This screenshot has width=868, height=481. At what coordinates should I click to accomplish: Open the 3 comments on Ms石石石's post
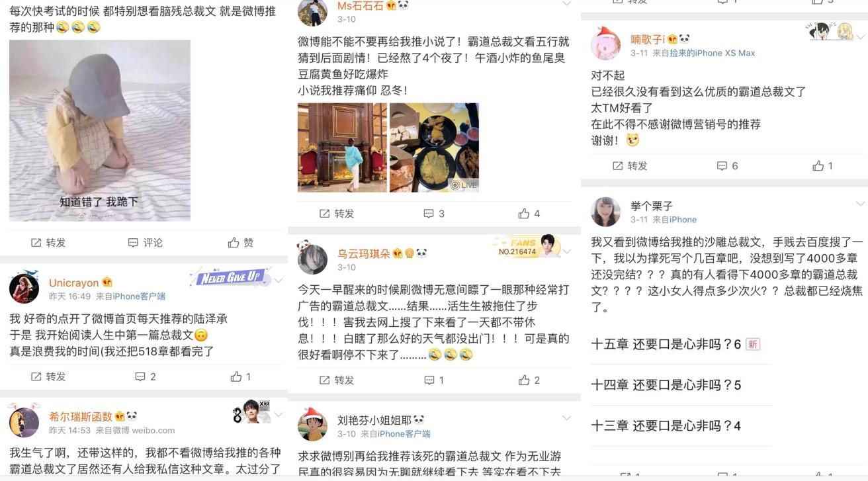434,214
